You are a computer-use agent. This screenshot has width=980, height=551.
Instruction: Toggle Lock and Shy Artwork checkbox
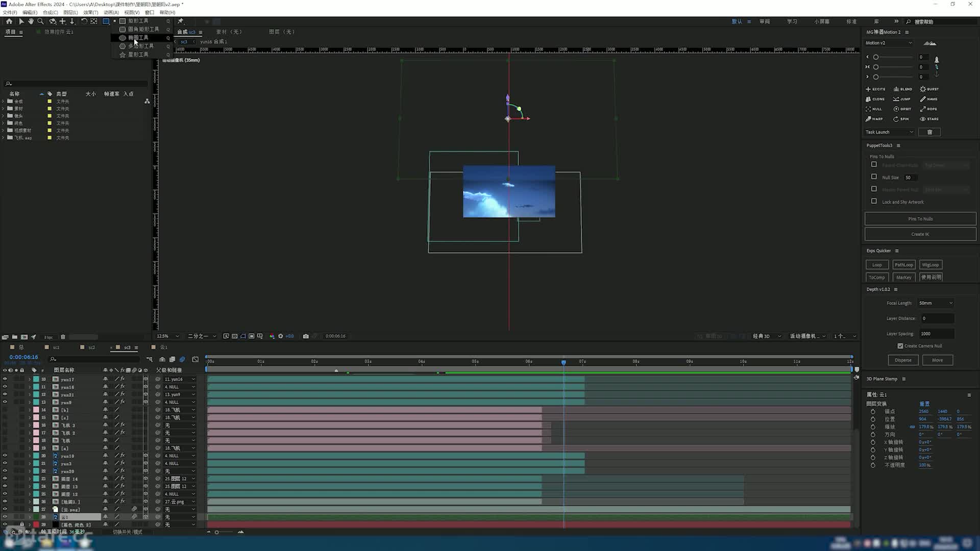coord(874,202)
